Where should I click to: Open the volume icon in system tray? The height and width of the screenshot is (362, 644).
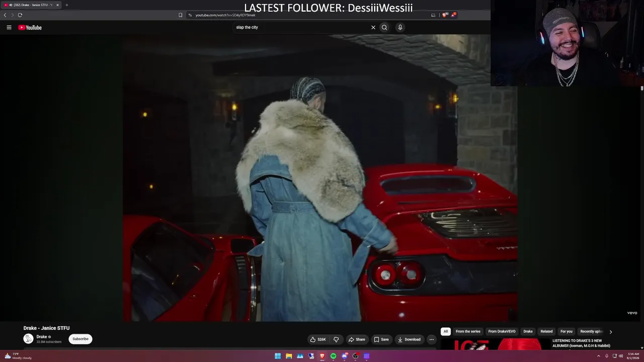click(622, 356)
